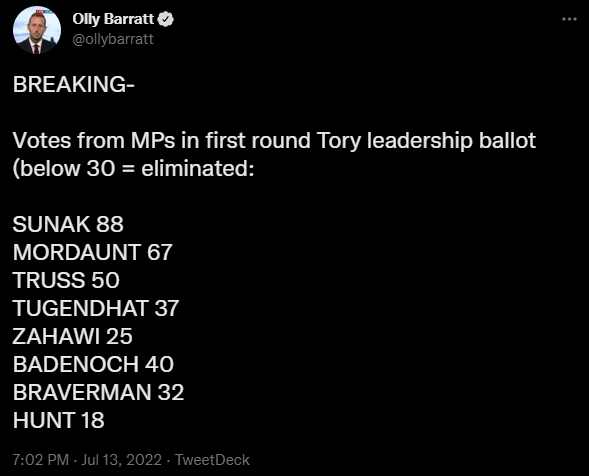589x476 pixels.
Task: Select the BRAVERMAN 32 result line
Action: pyautogui.click(x=98, y=392)
